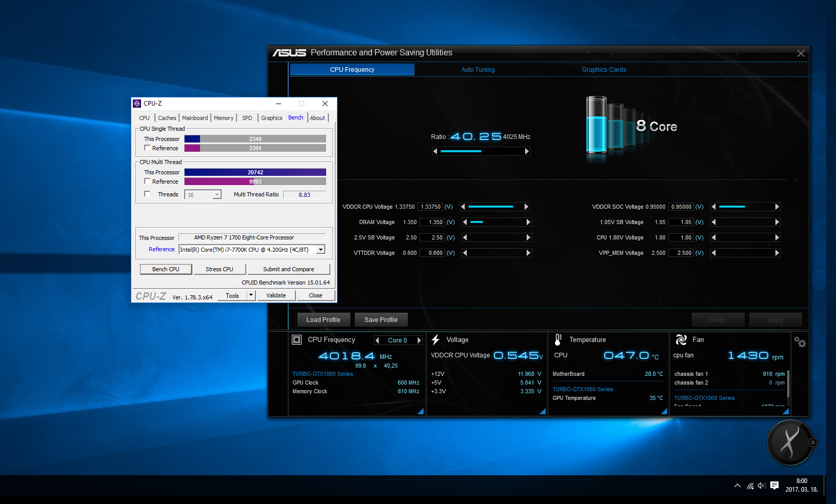The width and height of the screenshot is (836, 504).
Task: Switch to the Memory tab in CPU-Z
Action: click(x=224, y=118)
